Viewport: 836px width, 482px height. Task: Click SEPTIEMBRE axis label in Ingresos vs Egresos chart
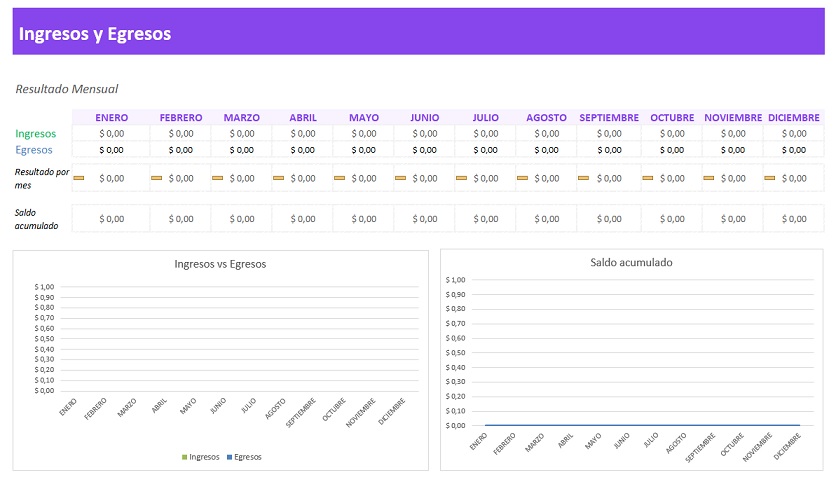pos(301,412)
